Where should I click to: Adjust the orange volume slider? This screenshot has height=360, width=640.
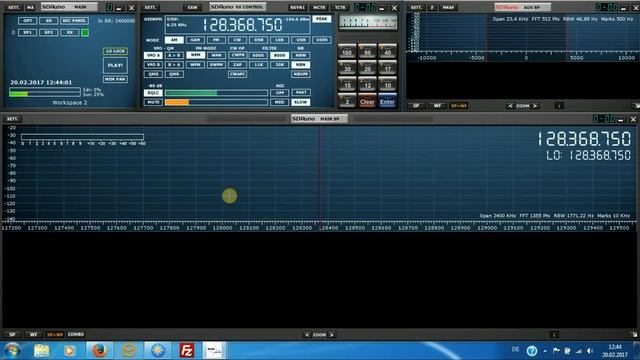pyautogui.click(x=216, y=102)
